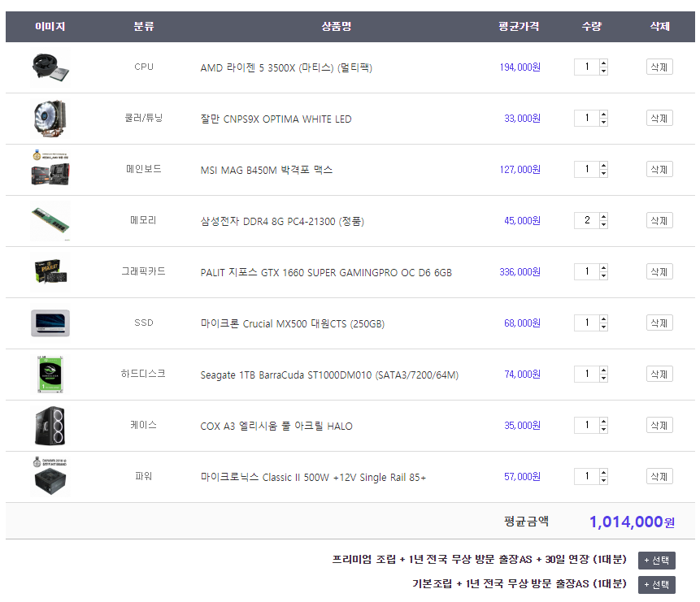Delete the 마이크로닉스 Classic II 500W item
The height and width of the screenshot is (602, 700).
pos(659,476)
